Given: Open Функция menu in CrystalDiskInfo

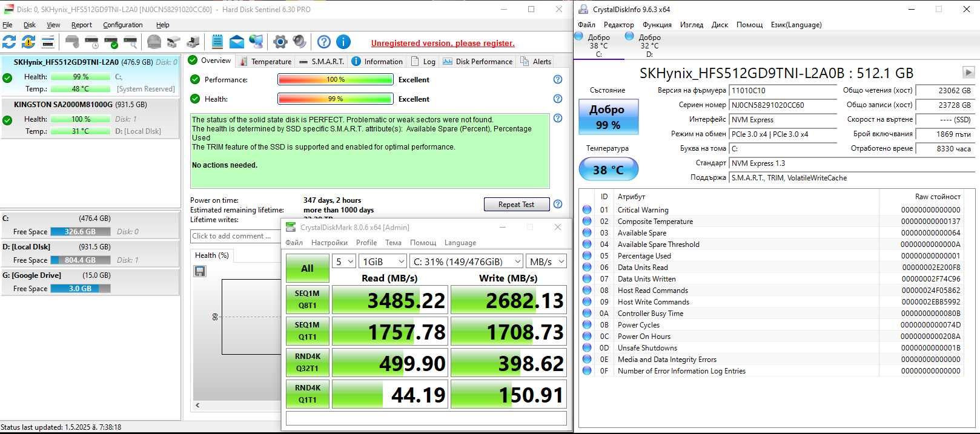Looking at the screenshot, I should [x=657, y=25].
